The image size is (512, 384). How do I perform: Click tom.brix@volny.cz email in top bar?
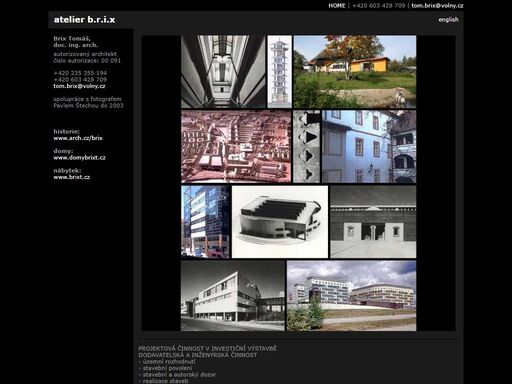tap(437, 6)
